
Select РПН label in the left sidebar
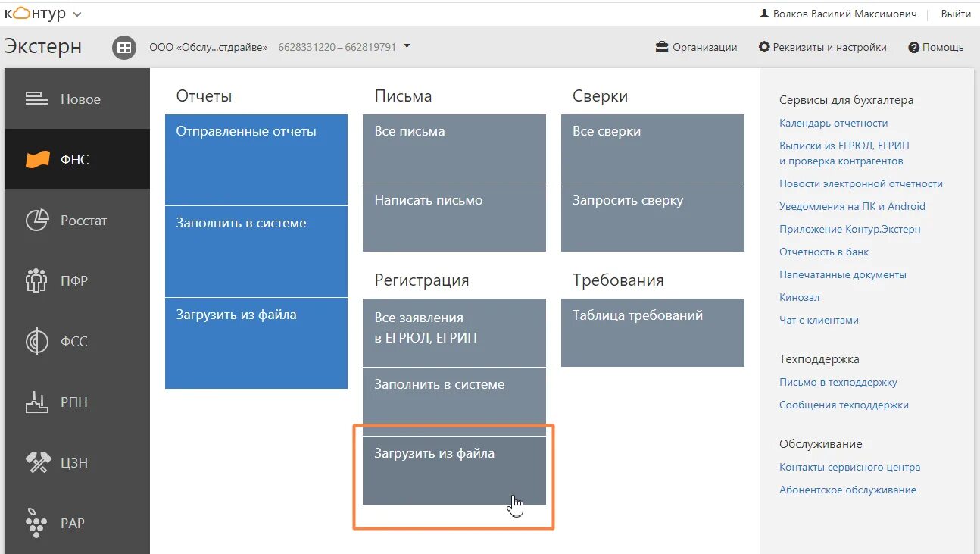click(x=74, y=402)
